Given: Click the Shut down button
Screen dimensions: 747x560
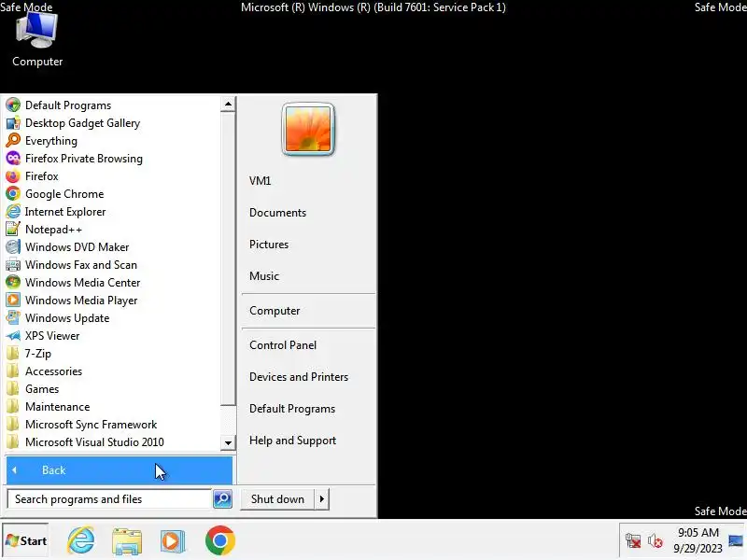Looking at the screenshot, I should pos(277,499).
